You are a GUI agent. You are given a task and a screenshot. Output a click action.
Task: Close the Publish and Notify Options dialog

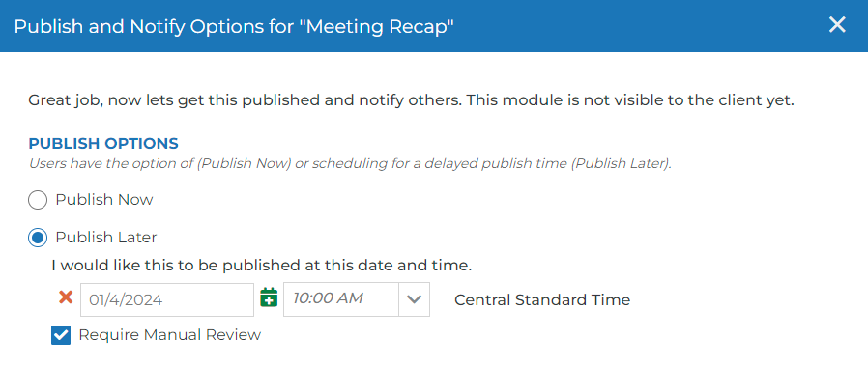[837, 25]
